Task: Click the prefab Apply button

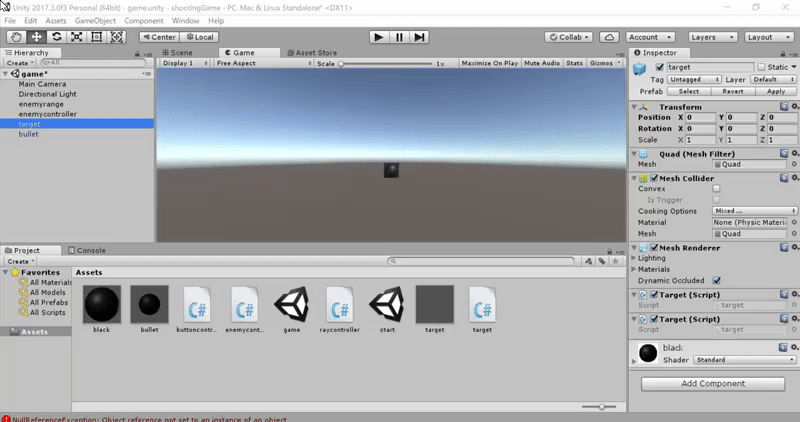Action: 776,91
